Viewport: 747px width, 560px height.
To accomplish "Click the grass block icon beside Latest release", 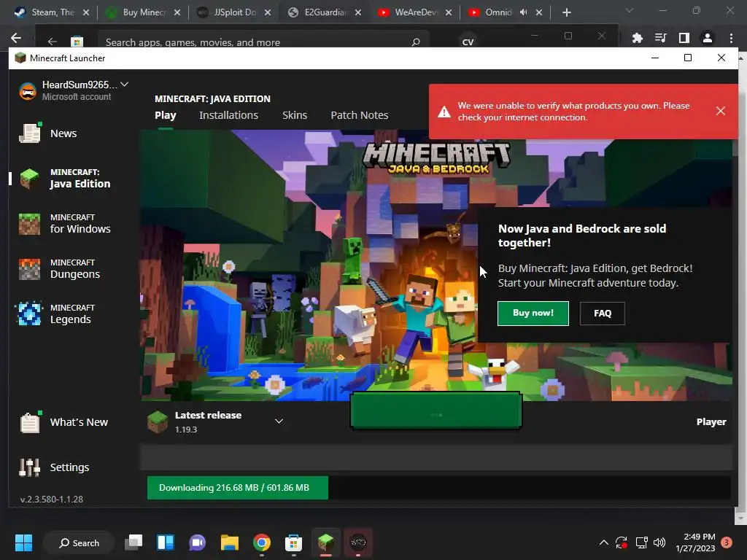I will (158, 422).
